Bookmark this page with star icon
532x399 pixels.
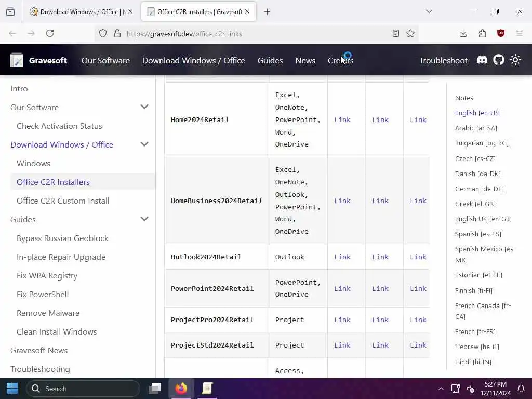tap(410, 33)
